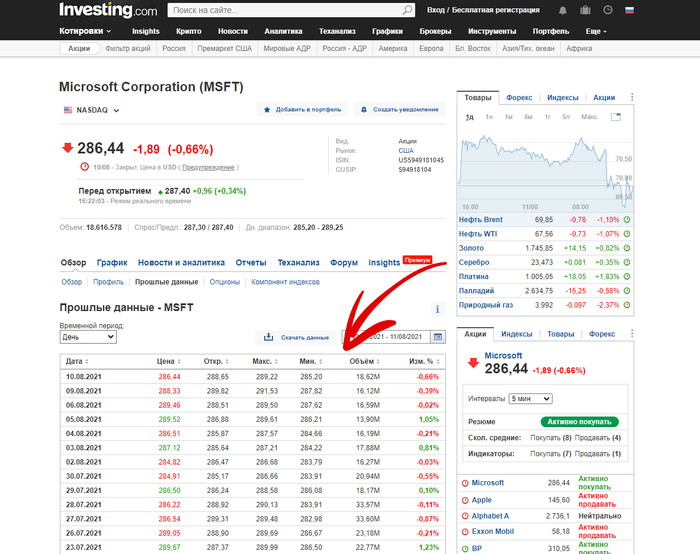Open the Предупреждение link
The width and height of the screenshot is (700, 554).
pyautogui.click(x=208, y=167)
